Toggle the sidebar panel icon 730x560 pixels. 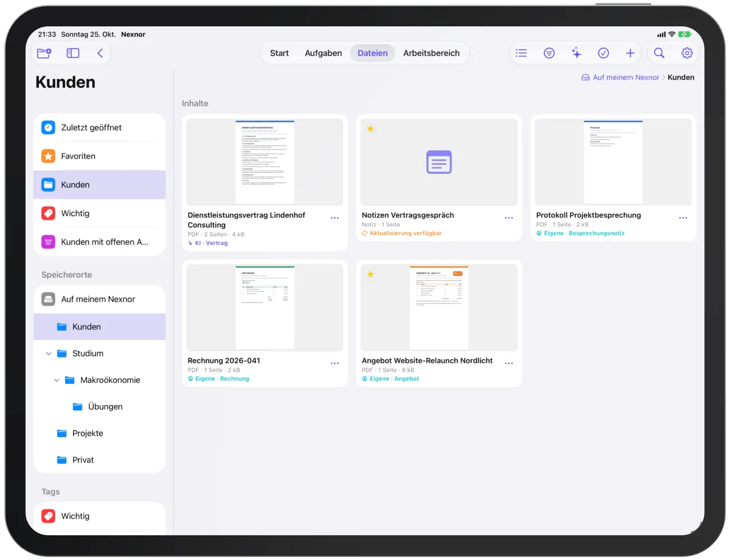(x=73, y=53)
